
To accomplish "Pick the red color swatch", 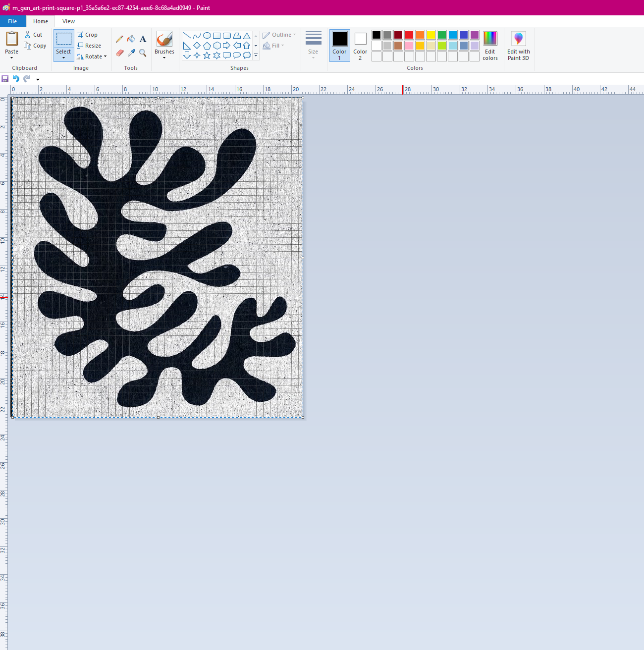I will click(409, 35).
